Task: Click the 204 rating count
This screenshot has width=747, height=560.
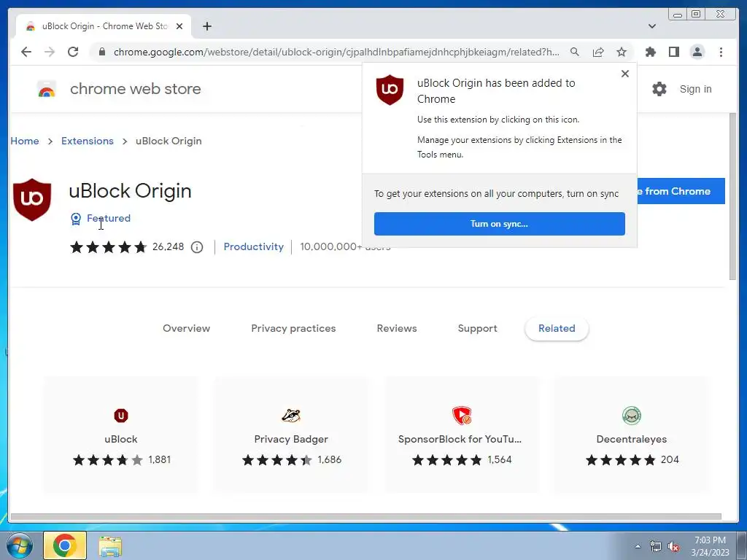Action: coord(670,459)
